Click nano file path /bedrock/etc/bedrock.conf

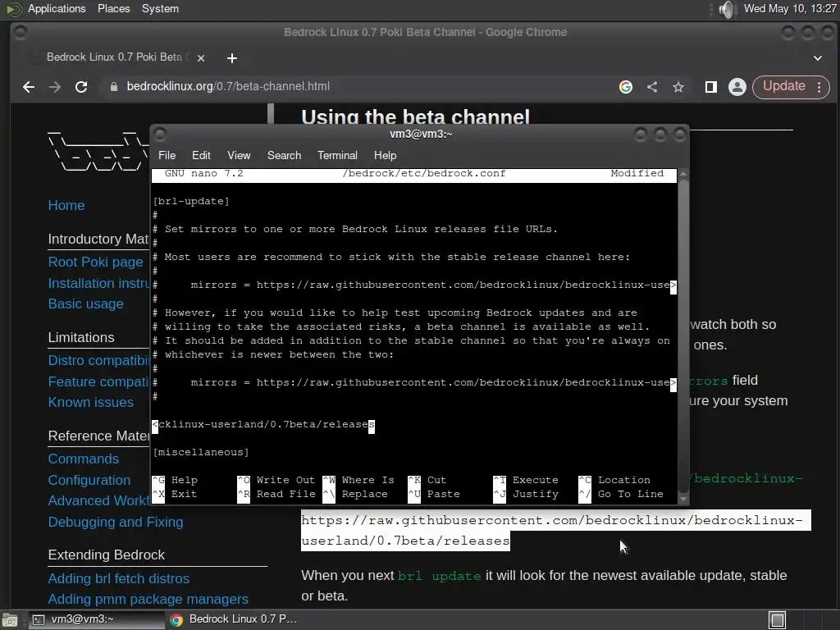coord(424,174)
